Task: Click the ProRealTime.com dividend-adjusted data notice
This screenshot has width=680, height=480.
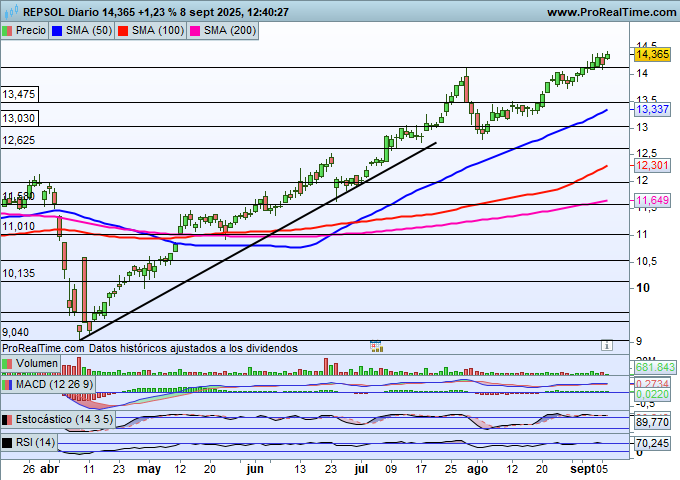Action: click(150, 348)
